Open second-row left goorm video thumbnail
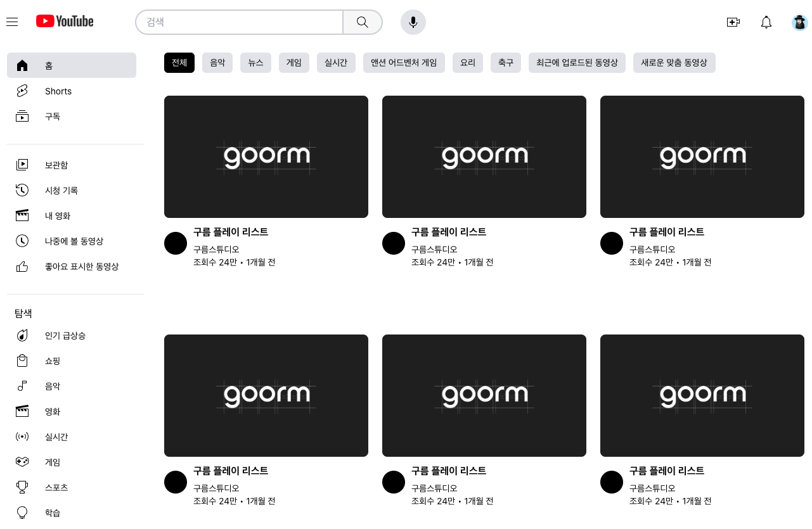Image resolution: width=812 pixels, height=529 pixels. [266, 395]
